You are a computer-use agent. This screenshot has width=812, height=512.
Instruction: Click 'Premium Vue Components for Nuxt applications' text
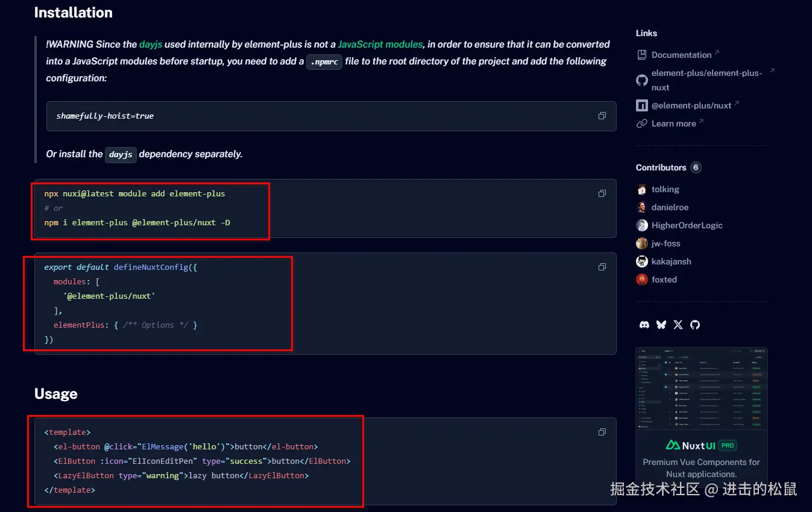click(702, 468)
